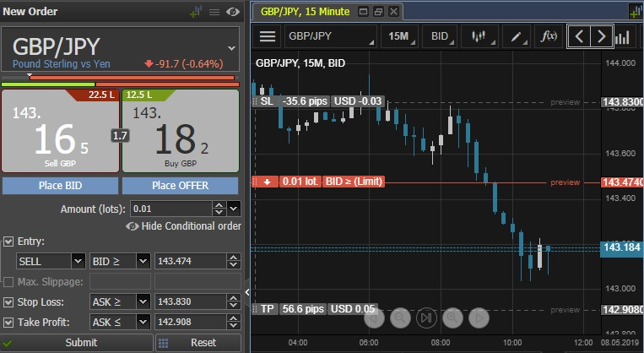Image resolution: width=644 pixels, height=353 pixels.
Task: Click the chart play forward round button
Action: pyautogui.click(x=479, y=318)
